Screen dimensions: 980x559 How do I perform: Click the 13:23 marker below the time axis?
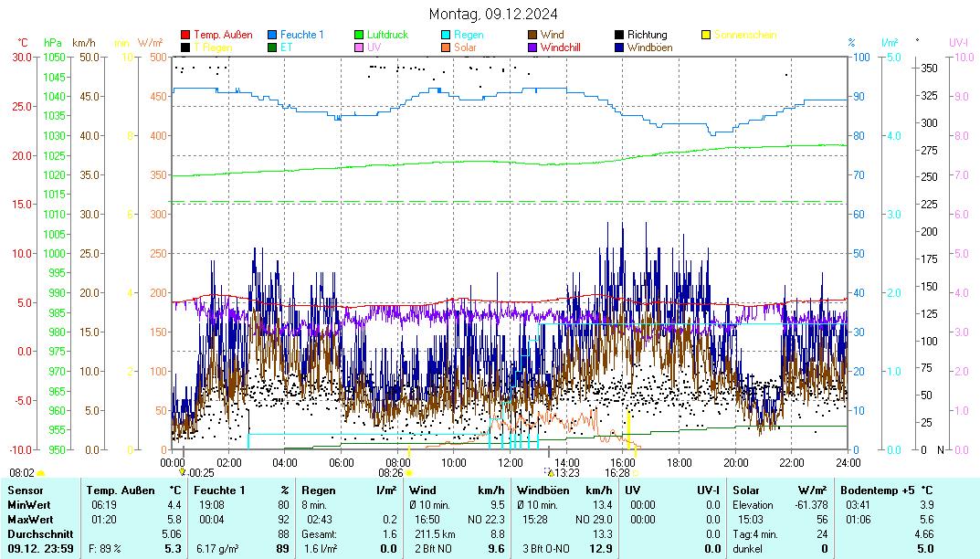(566, 472)
